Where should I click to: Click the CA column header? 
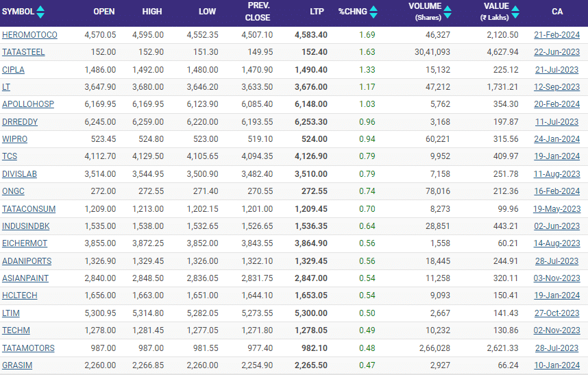click(557, 12)
